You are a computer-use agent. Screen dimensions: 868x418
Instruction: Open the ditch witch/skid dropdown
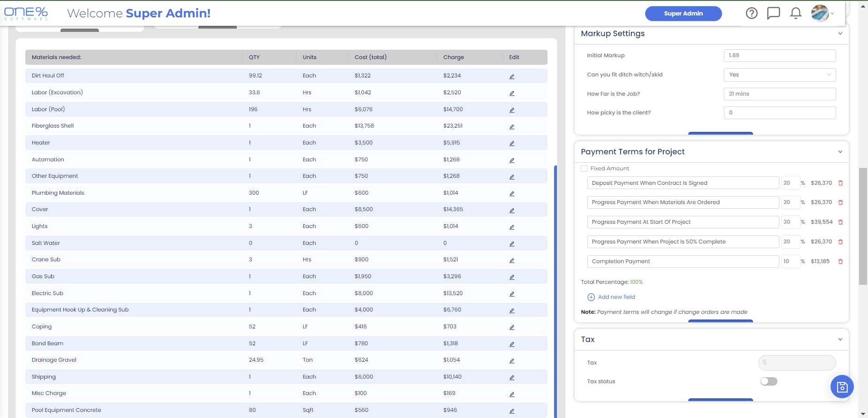(x=780, y=75)
